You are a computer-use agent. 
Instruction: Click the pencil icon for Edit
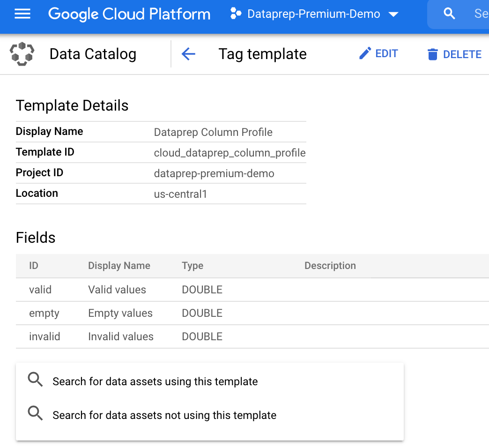(365, 53)
